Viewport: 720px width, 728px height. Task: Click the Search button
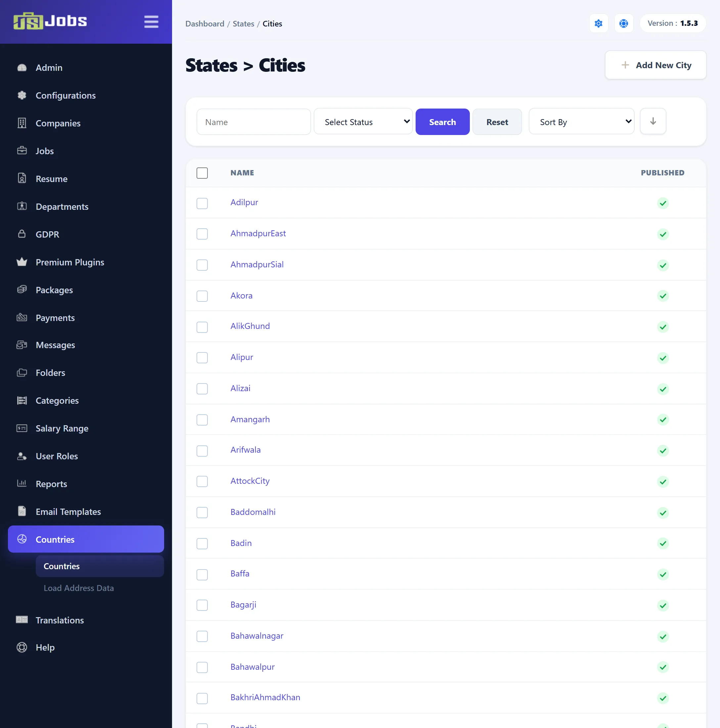(442, 122)
